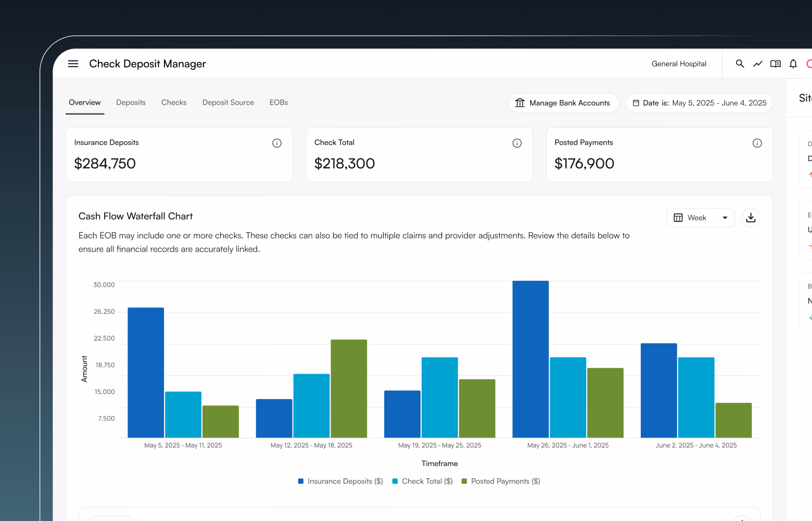The width and height of the screenshot is (812, 521).
Task: Open the book documentation icon
Action: click(x=776, y=64)
